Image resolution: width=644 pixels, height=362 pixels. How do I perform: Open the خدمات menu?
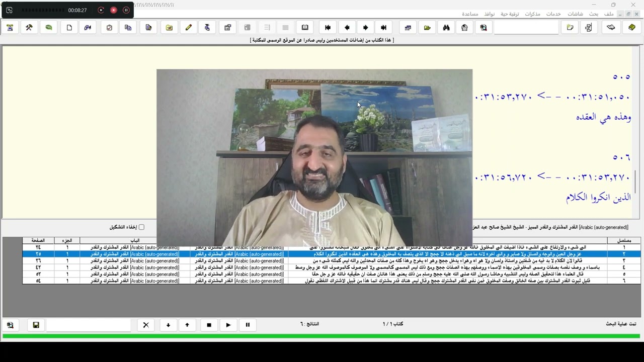553,14
